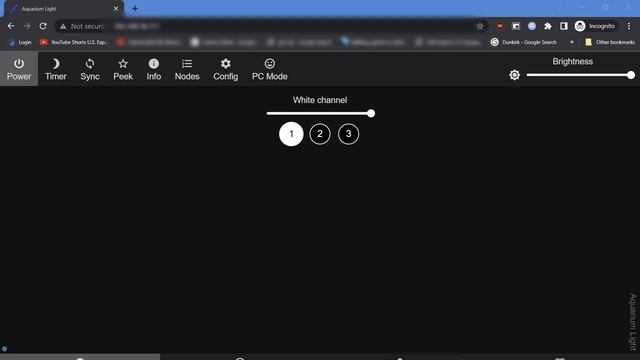The height and width of the screenshot is (360, 640).
Task: Select preset 1 circle
Action: pos(291,134)
